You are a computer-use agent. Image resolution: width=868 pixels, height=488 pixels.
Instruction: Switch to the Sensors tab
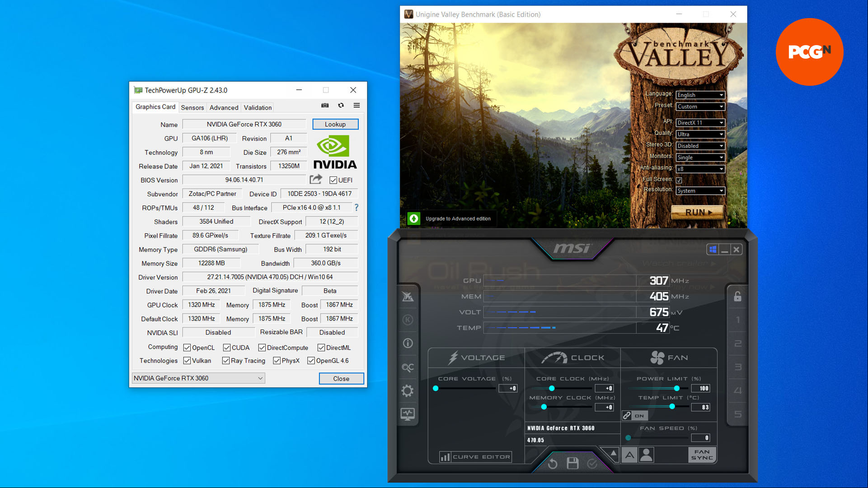[x=192, y=107]
